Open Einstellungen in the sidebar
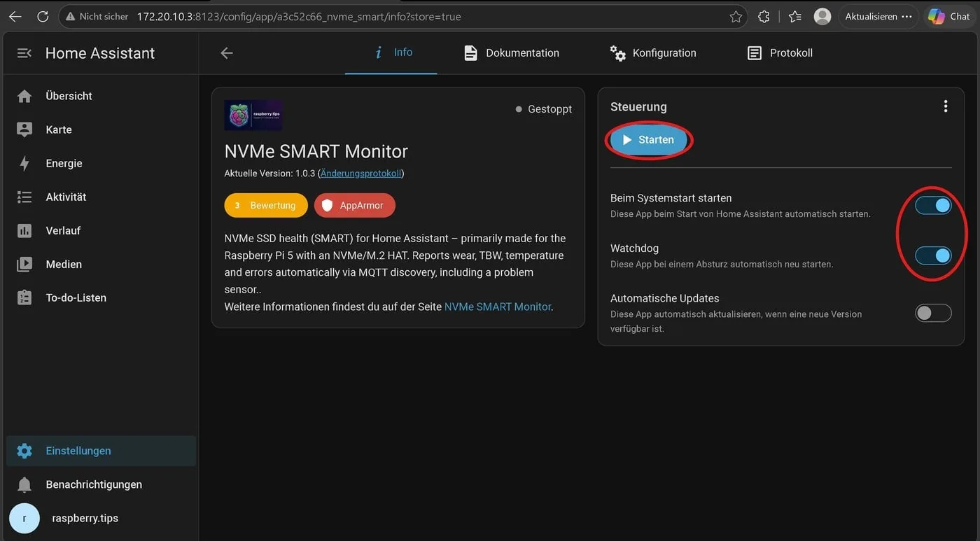This screenshot has height=541, width=980. coord(99,451)
